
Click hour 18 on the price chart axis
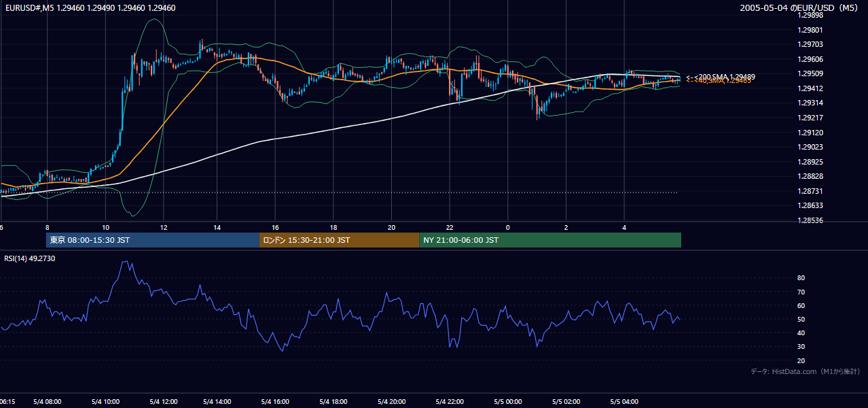[333, 227]
